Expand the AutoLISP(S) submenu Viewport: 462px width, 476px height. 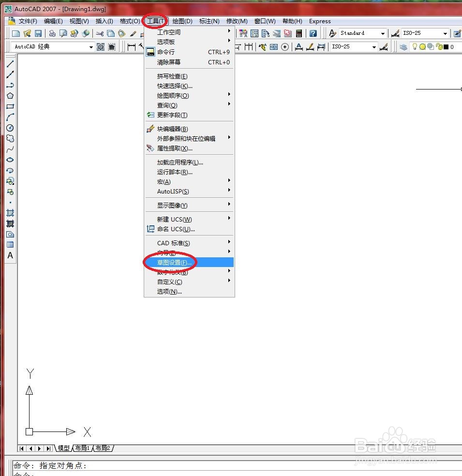click(189, 192)
